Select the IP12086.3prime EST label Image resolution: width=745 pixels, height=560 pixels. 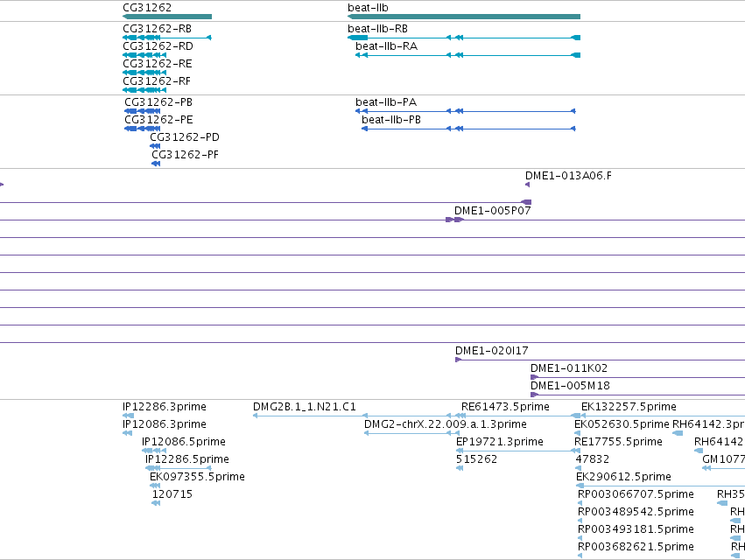point(165,424)
